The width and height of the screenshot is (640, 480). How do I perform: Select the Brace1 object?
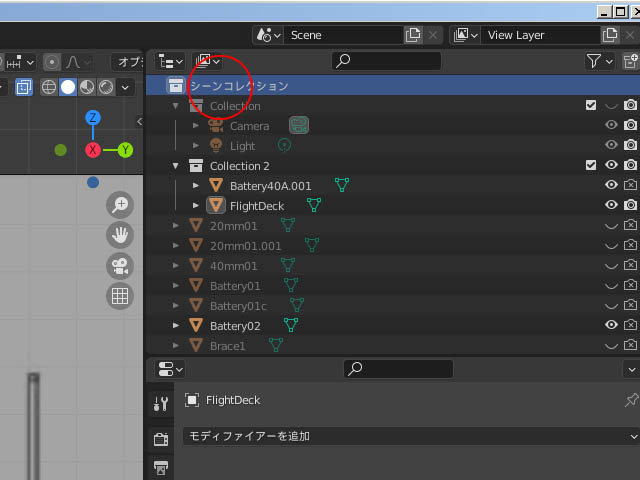pyautogui.click(x=227, y=346)
